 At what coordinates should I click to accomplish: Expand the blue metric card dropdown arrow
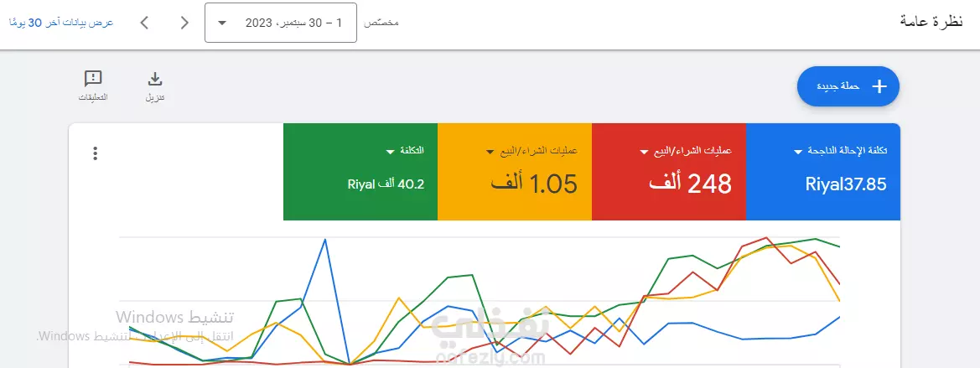click(x=798, y=152)
